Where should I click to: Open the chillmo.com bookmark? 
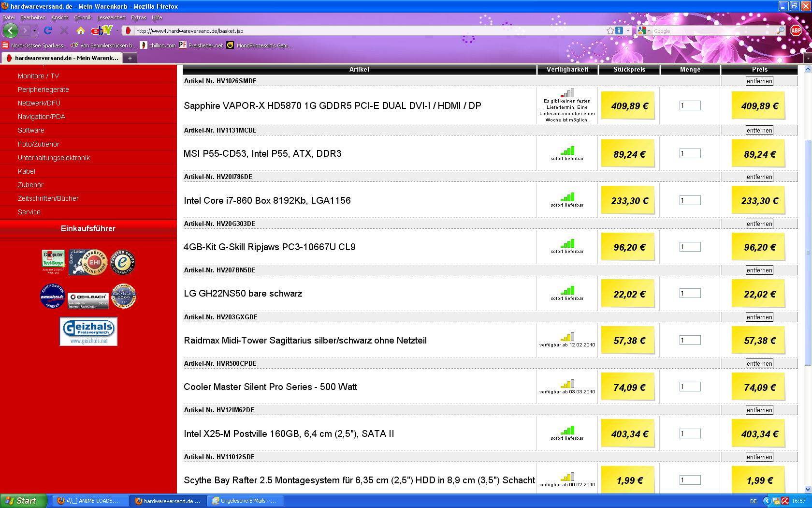click(158, 45)
